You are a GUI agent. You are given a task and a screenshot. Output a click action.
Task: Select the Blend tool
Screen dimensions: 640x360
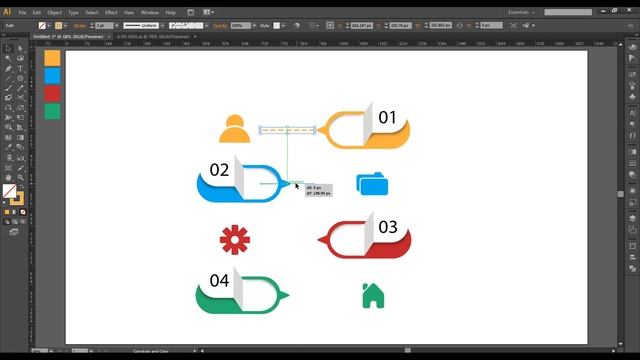pos(20,148)
